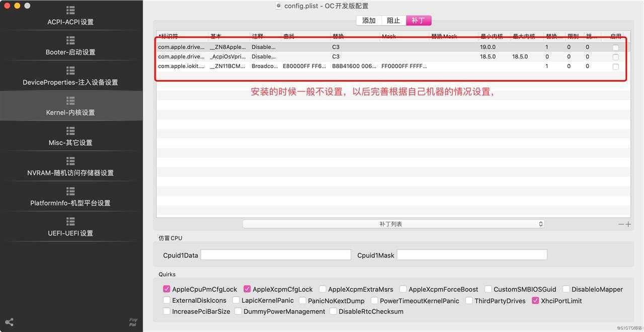Enable ThirdPartyDrives quirk
The width and height of the screenshot is (644, 332).
point(469,300)
